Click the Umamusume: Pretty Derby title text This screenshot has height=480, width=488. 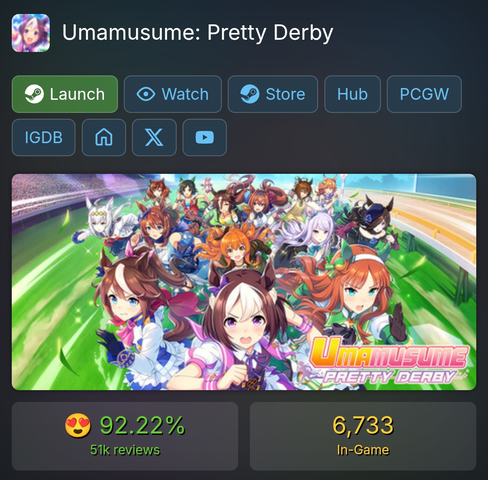(198, 33)
